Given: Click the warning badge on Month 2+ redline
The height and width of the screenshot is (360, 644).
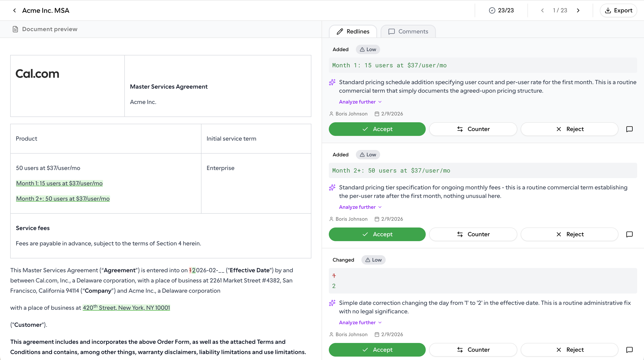Looking at the screenshot, I should [368, 154].
